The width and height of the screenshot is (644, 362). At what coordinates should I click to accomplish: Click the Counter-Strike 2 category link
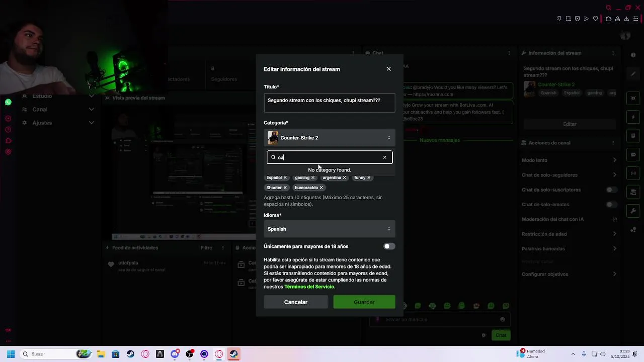(556, 84)
